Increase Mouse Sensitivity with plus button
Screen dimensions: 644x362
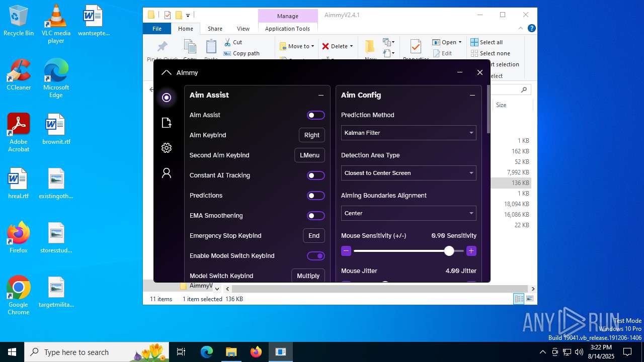[471, 251]
